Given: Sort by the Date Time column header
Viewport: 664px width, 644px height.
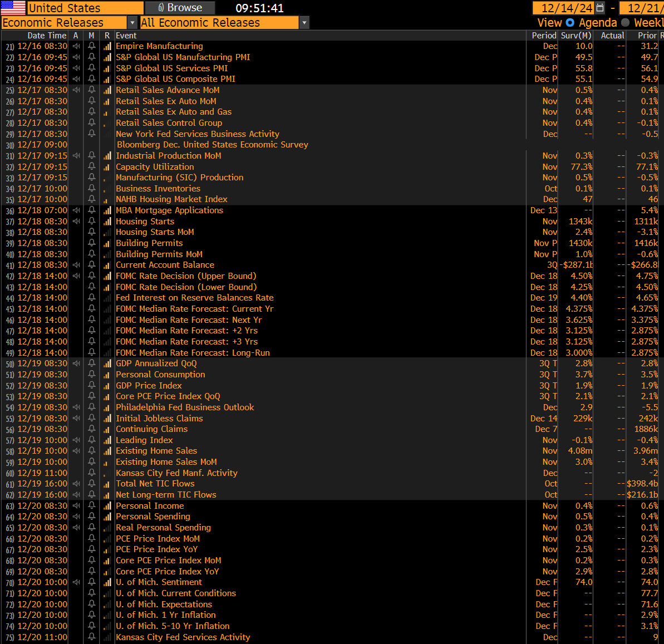Looking at the screenshot, I should [47, 36].
